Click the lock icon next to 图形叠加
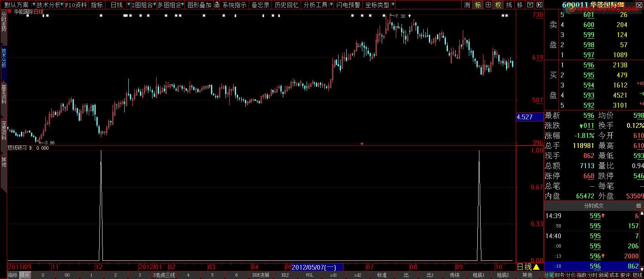 click(x=217, y=5)
